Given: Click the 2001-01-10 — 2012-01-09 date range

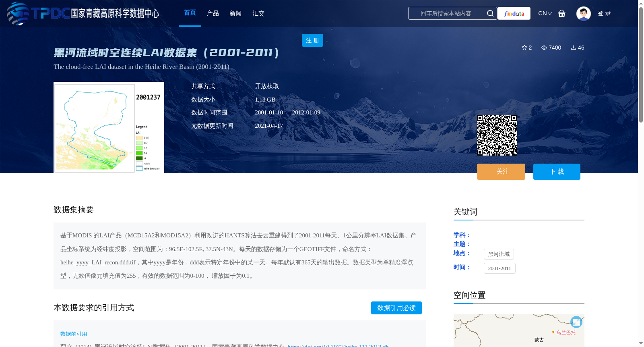Looking at the screenshot, I should [x=287, y=112].
